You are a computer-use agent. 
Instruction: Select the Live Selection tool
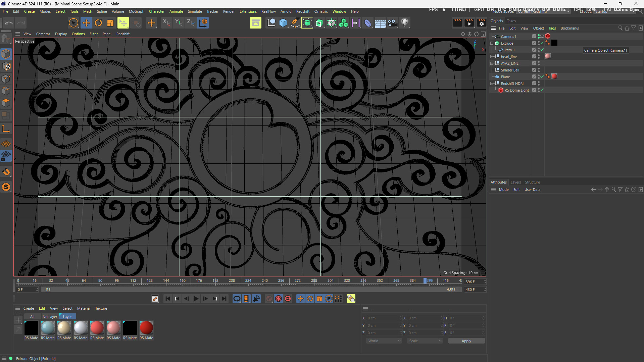73,23
